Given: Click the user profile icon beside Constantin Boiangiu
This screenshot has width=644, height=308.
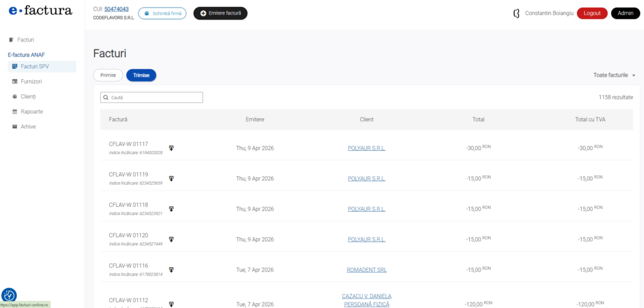Looking at the screenshot, I should [517, 13].
